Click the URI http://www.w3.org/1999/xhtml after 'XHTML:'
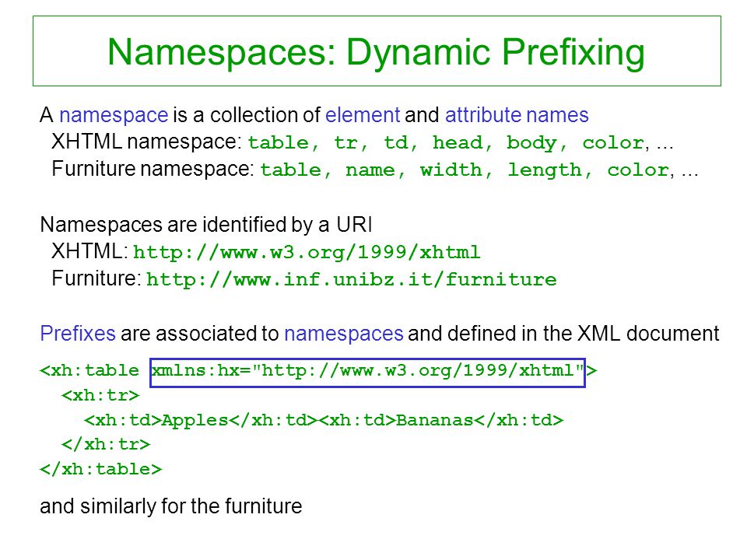 click(x=307, y=252)
